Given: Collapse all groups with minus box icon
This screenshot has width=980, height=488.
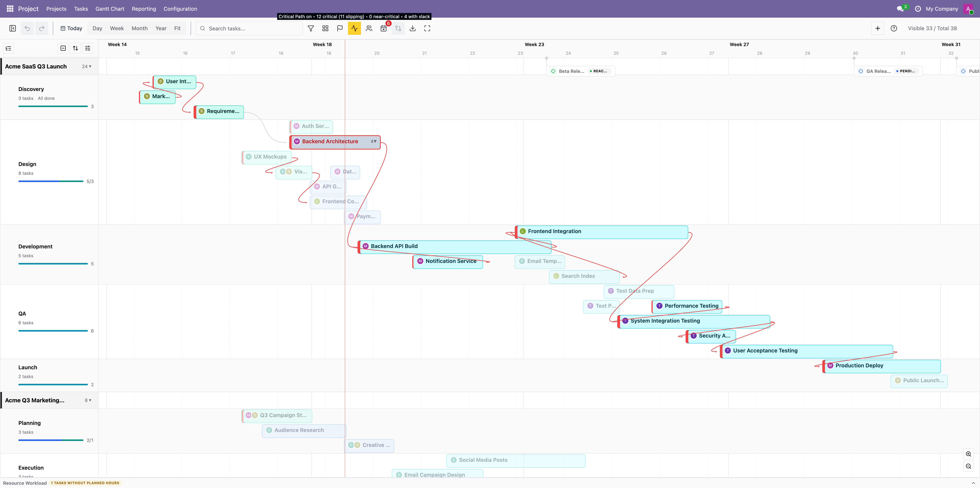Looking at the screenshot, I should point(63,48).
